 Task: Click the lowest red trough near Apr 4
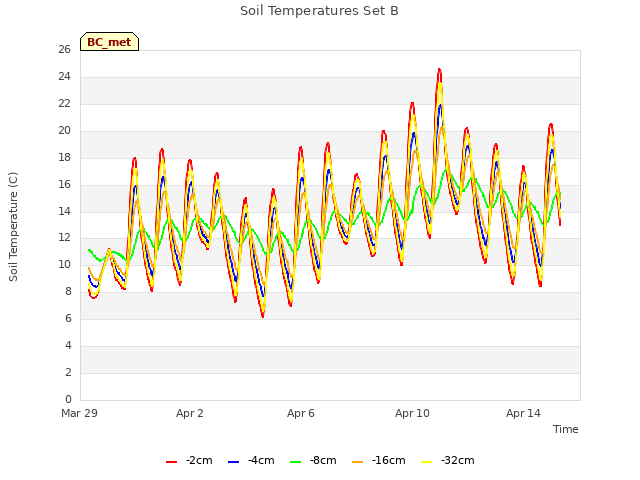point(263,316)
